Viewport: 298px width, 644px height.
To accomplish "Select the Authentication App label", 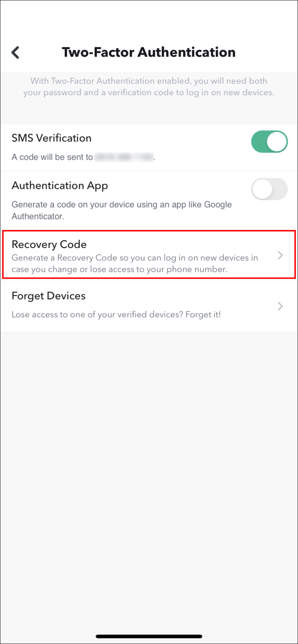I will click(60, 186).
